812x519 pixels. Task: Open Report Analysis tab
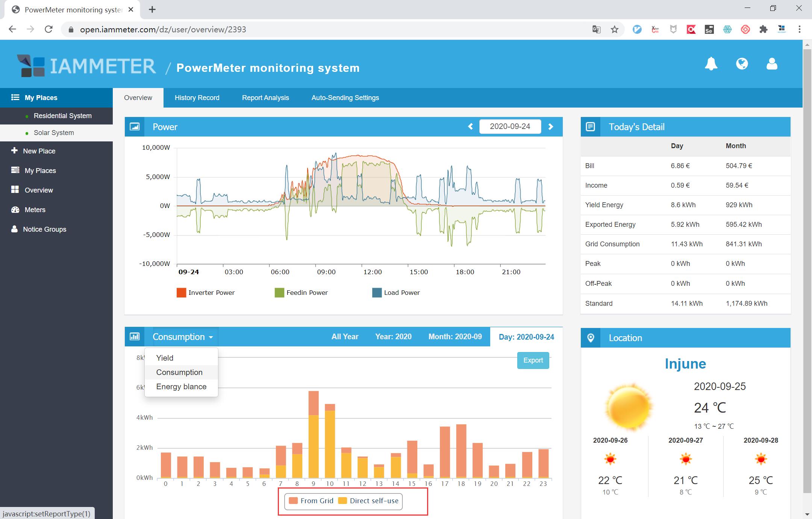(x=265, y=98)
